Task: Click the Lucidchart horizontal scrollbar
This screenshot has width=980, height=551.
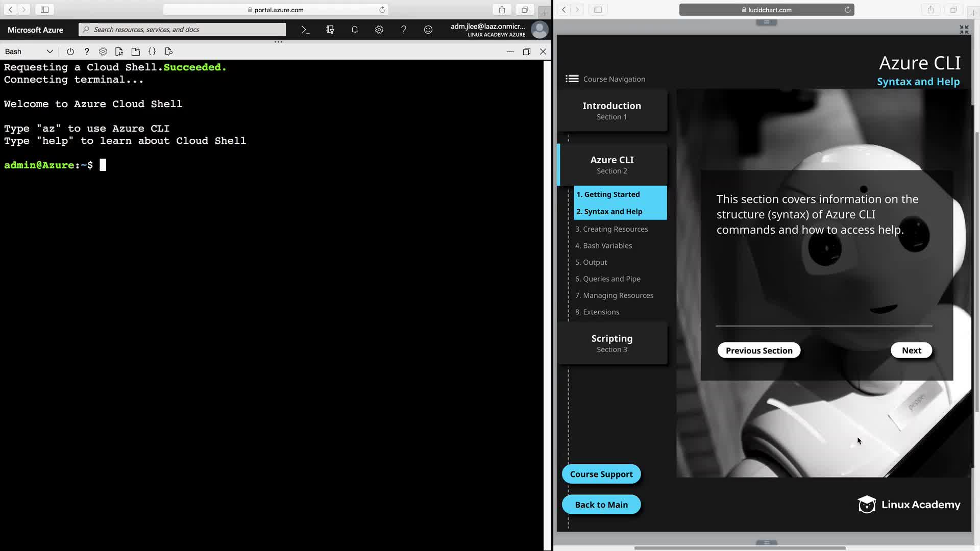Action: (740, 548)
